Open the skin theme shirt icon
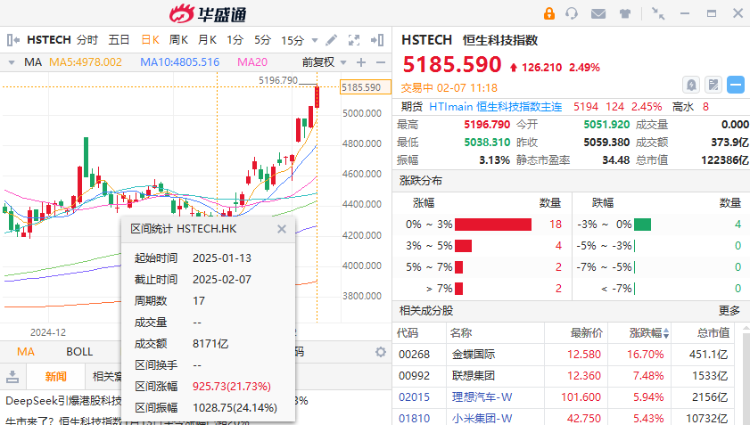750x425 pixels. [x=625, y=14]
